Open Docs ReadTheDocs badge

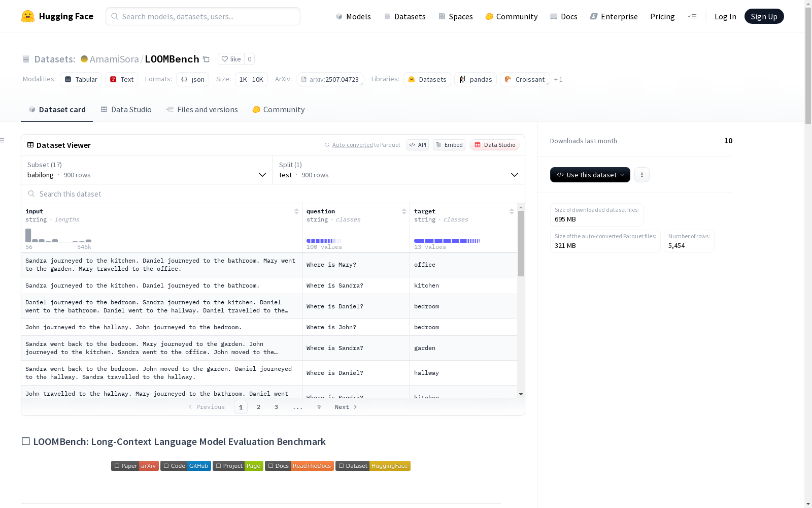[299, 466]
